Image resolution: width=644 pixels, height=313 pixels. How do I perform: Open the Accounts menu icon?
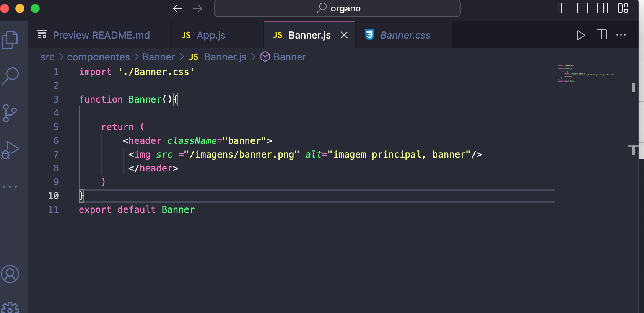(x=10, y=274)
